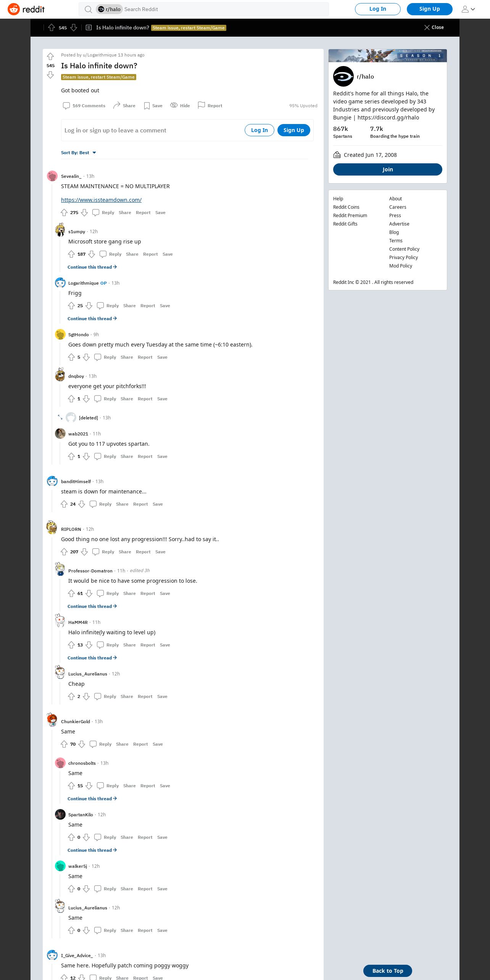Downvote Sevealin_'s Steam maintenance comment
Screen dimensions: 490x980
click(x=85, y=213)
